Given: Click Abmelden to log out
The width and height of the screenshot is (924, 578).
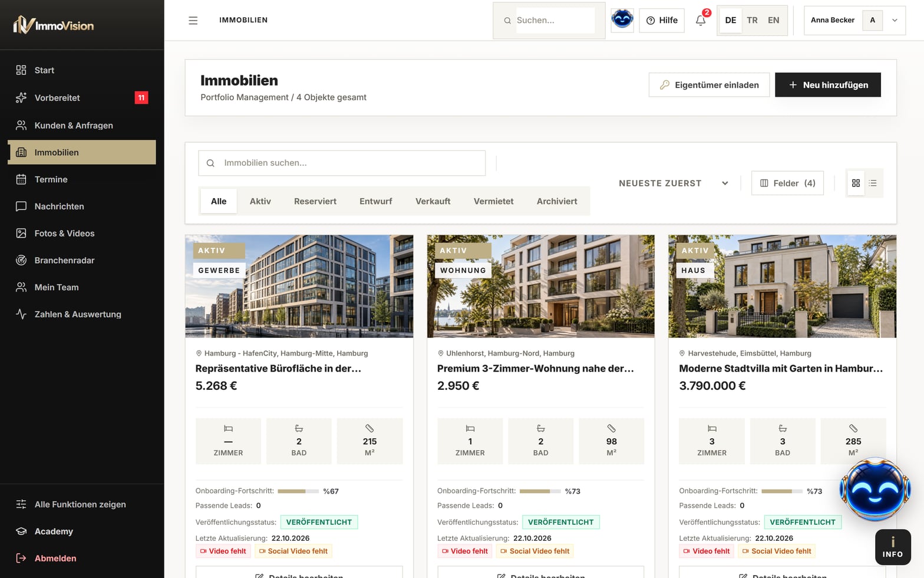Looking at the screenshot, I should (x=82, y=559).
